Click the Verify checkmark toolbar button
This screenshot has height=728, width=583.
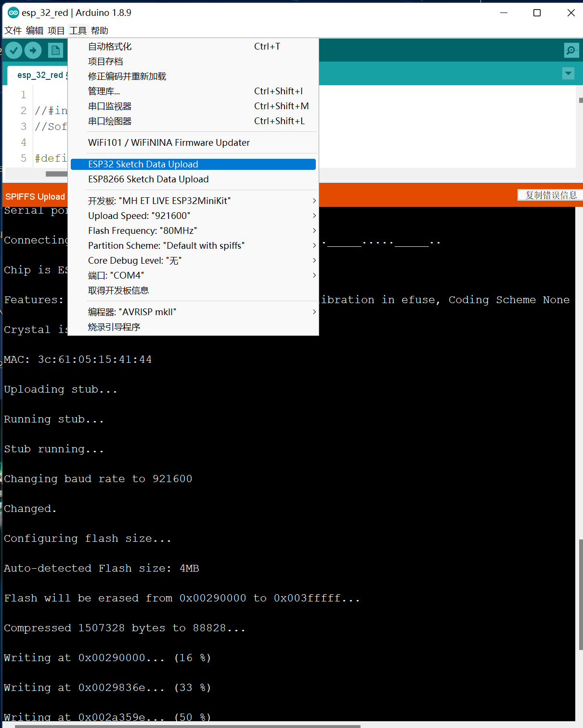point(14,50)
